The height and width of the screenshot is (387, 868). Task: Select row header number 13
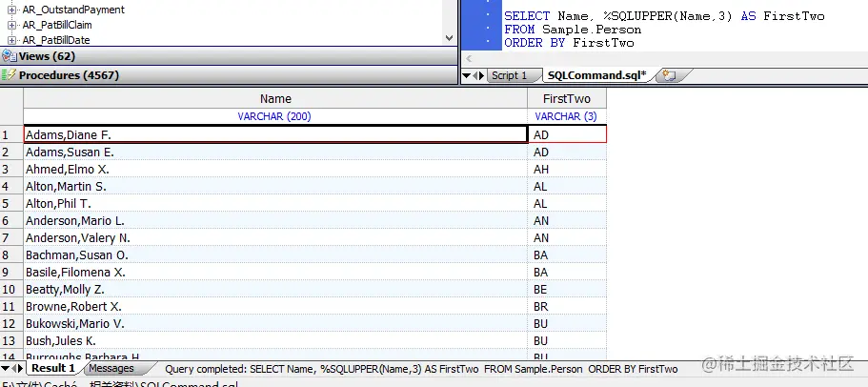click(x=11, y=341)
